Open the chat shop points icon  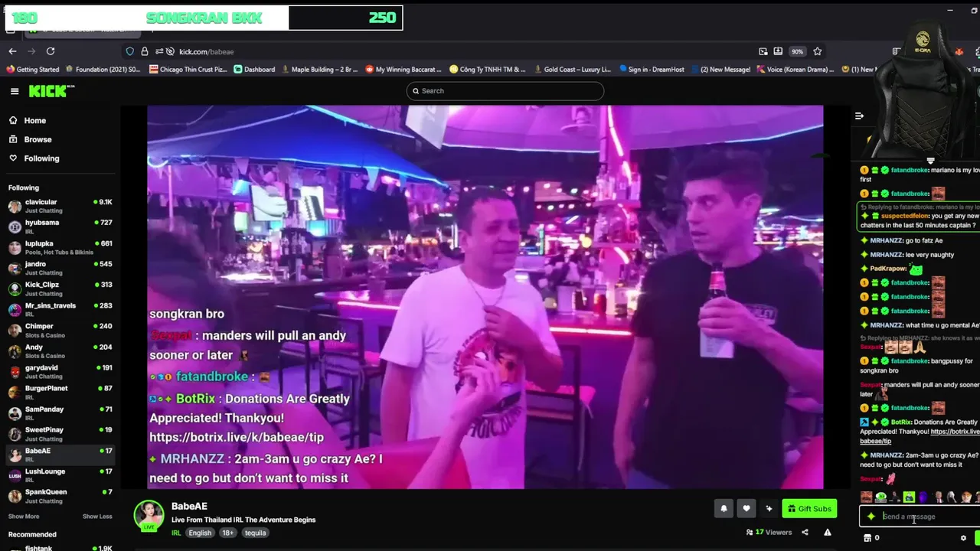(867, 538)
